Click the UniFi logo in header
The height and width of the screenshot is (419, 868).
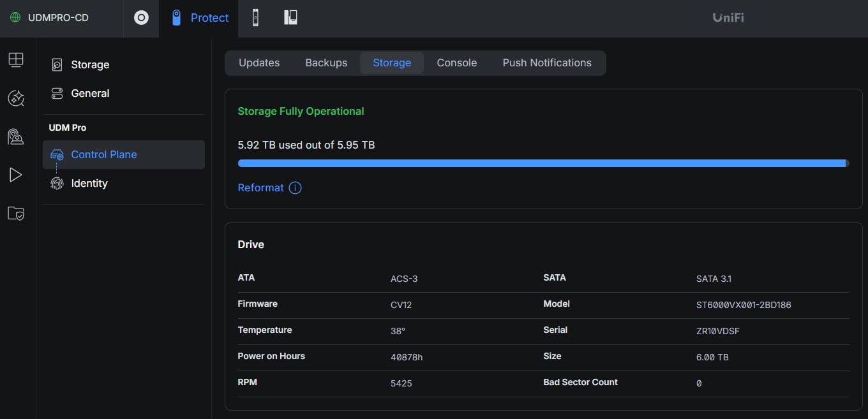(728, 18)
